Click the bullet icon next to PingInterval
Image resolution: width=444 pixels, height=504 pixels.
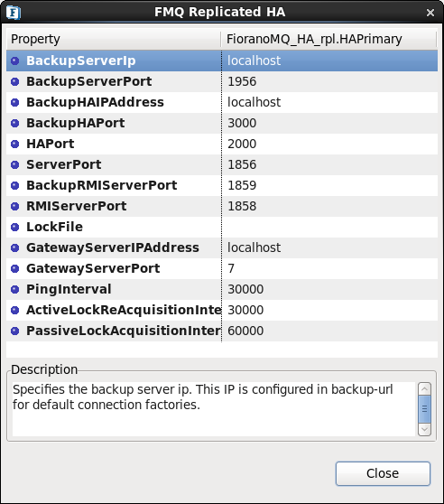tap(14, 289)
